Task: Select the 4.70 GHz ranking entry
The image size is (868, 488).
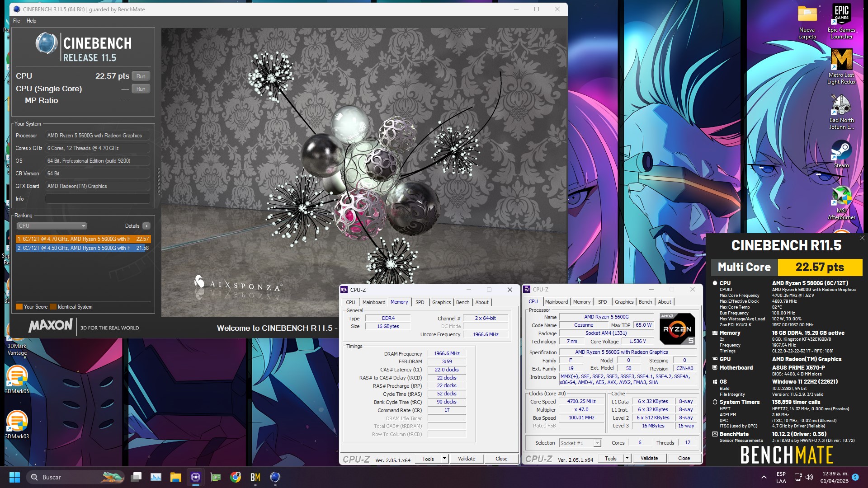Action: (83, 239)
